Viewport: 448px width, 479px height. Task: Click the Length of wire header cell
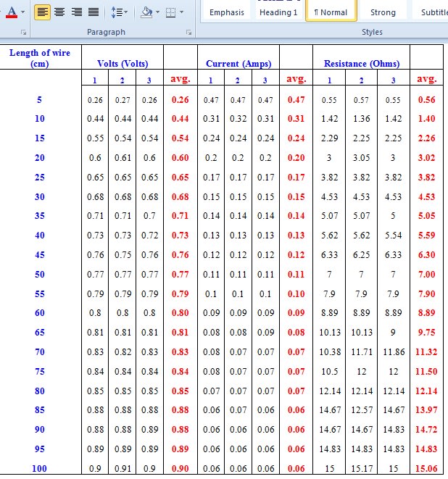40,58
